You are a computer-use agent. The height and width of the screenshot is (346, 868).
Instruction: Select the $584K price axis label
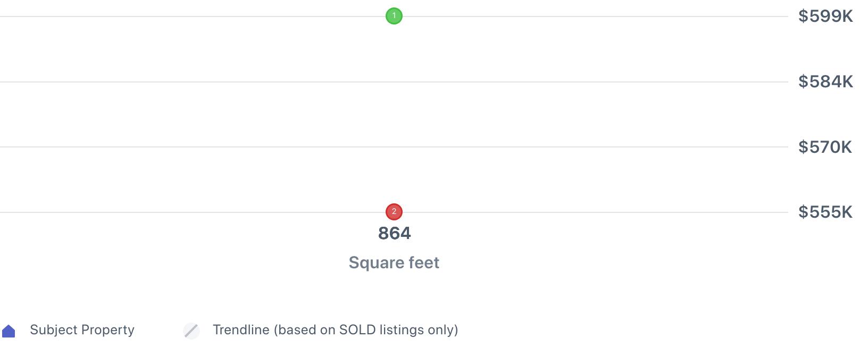coord(825,81)
